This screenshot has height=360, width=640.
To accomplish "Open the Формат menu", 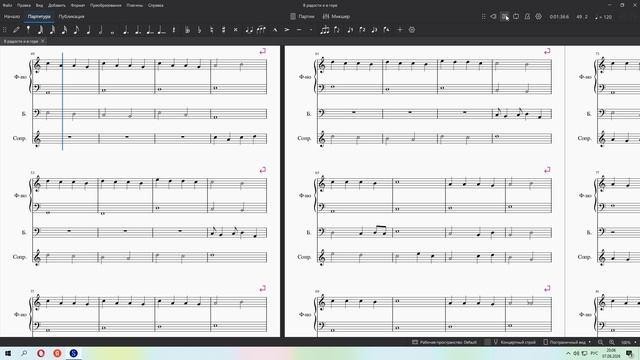I will click(78, 5).
